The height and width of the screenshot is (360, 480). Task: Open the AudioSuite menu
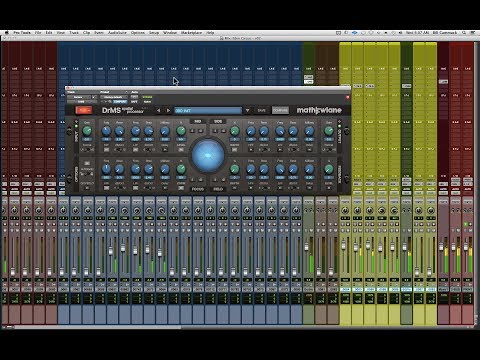pyautogui.click(x=117, y=33)
